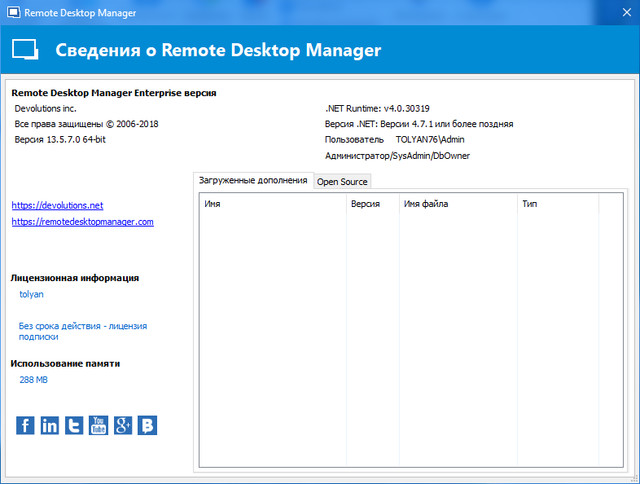Viewport: 640px width, 484px height.
Task: Click the 288 MB memory usage value
Action: coord(33,380)
